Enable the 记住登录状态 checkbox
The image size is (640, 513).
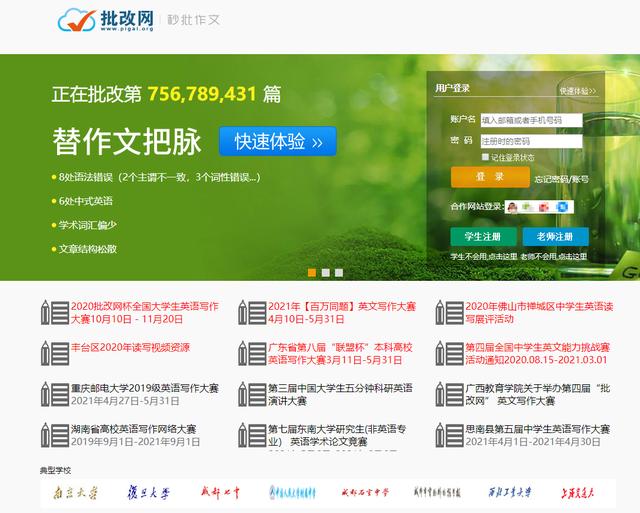point(485,157)
